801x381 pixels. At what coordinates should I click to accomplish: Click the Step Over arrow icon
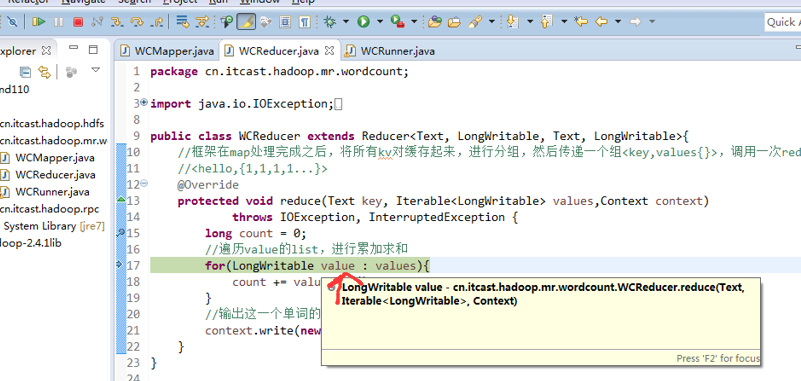[x=137, y=22]
